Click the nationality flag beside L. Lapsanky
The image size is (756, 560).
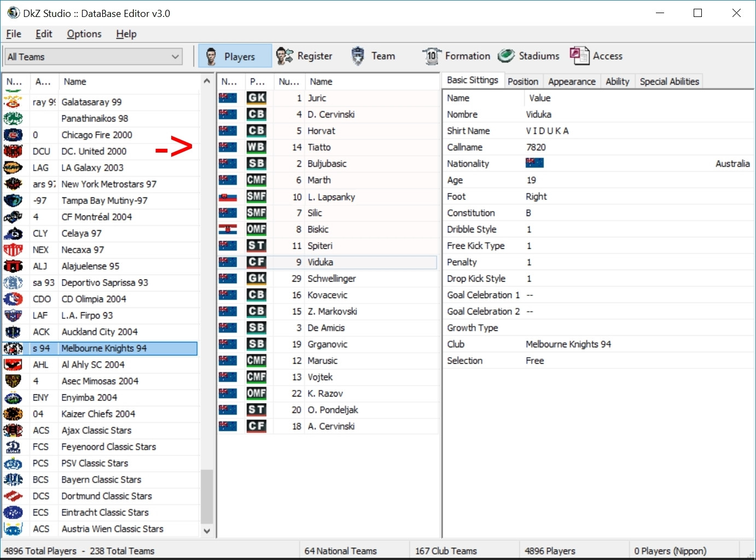[x=228, y=197]
